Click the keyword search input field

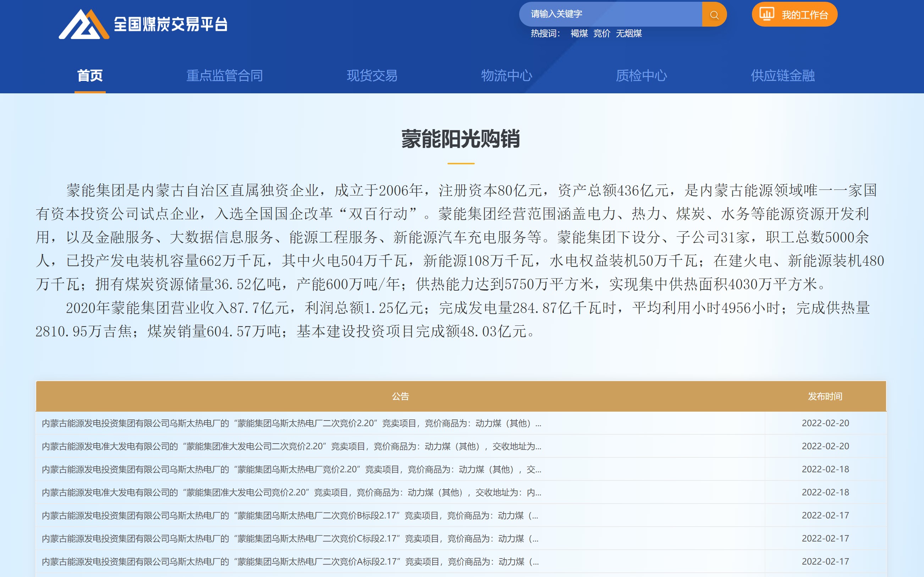click(610, 14)
